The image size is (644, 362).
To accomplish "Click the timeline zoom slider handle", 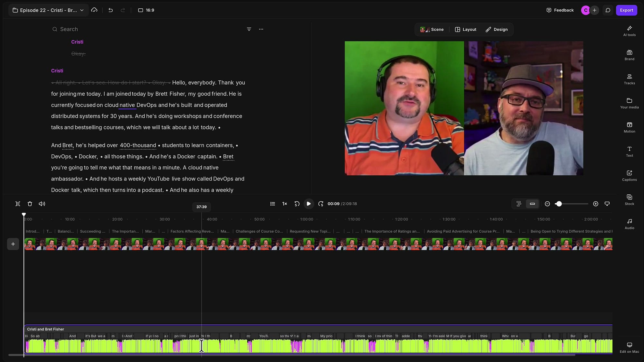I will click(x=559, y=204).
